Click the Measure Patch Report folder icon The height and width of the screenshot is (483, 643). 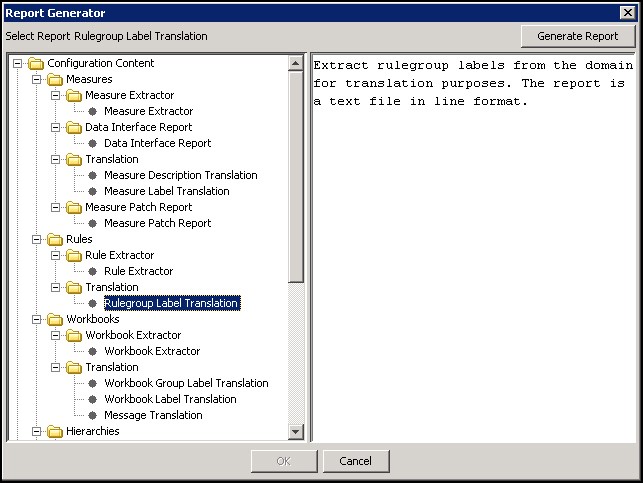74,207
